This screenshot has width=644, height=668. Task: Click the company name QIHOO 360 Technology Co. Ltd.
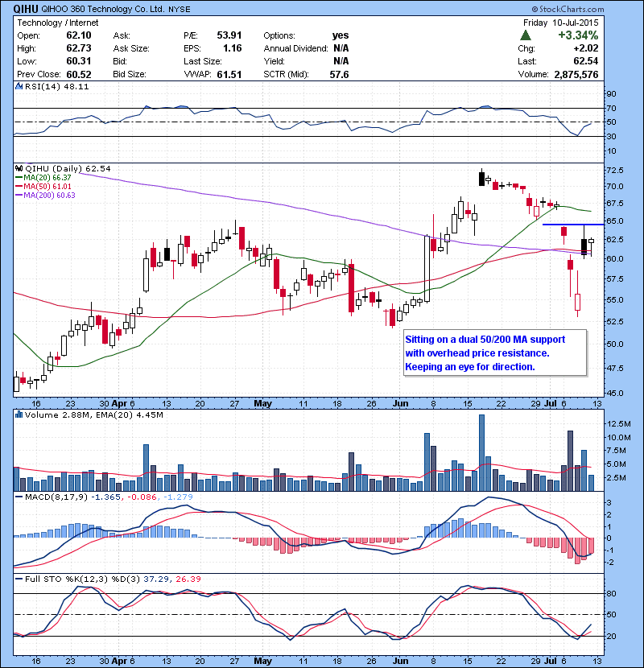[103, 10]
